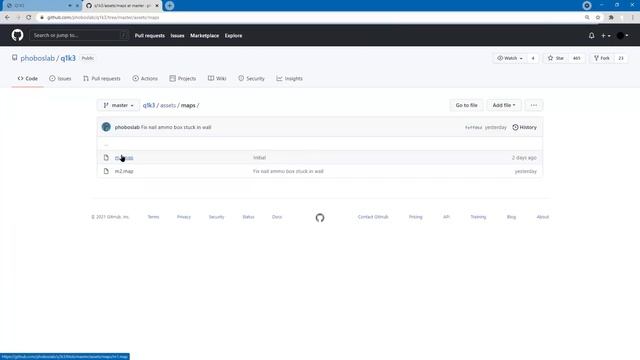
Task: Fork the q1k3 repository
Action: click(x=602, y=58)
